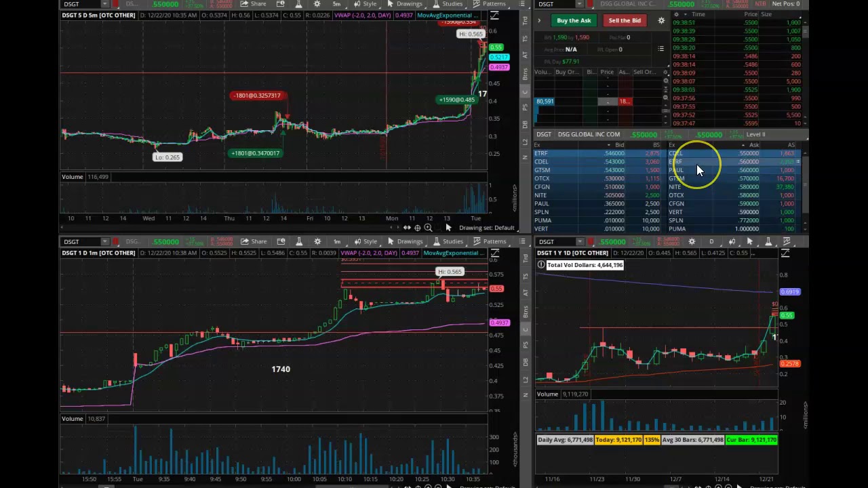Screen dimensions: 868x488
Task: Click the pan arrows icon near Drawing set
Action: pos(407,228)
